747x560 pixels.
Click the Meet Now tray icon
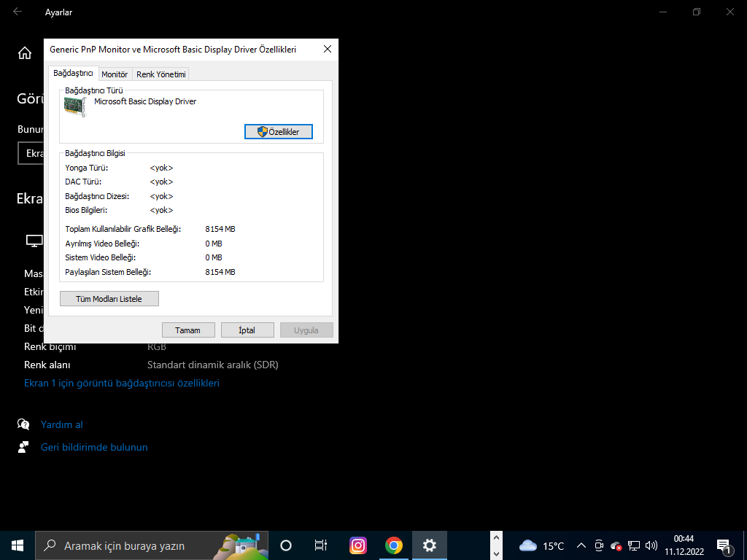pos(599,545)
